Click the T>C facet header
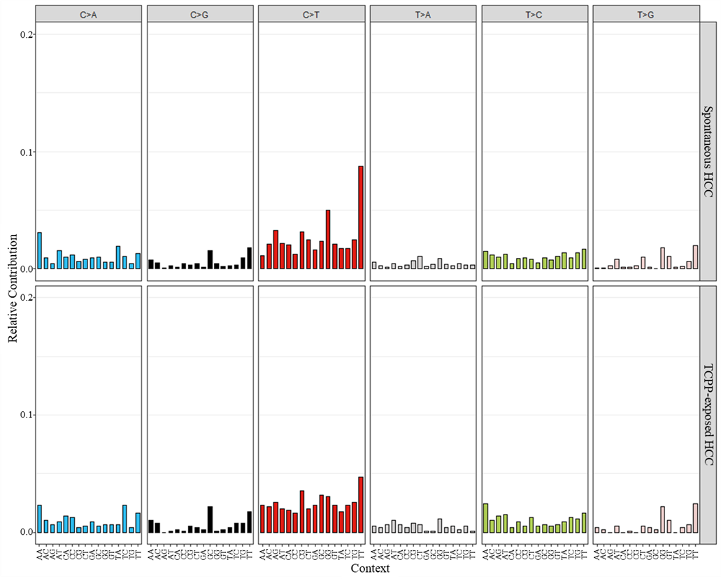The width and height of the screenshot is (721, 588). coord(534,13)
